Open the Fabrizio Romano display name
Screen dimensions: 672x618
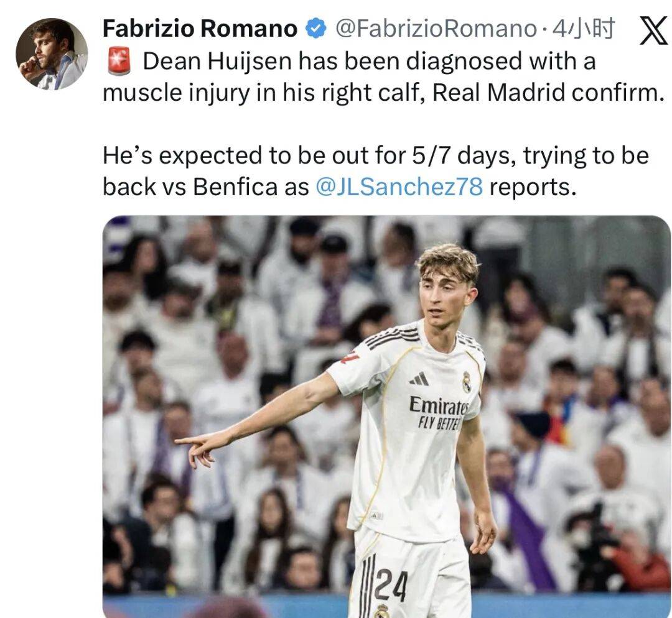[200, 29]
